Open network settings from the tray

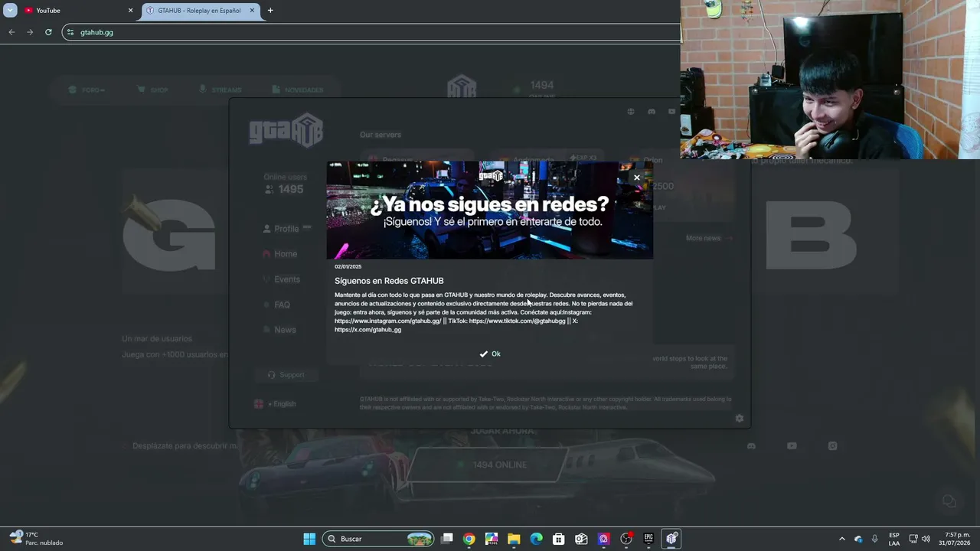(913, 539)
